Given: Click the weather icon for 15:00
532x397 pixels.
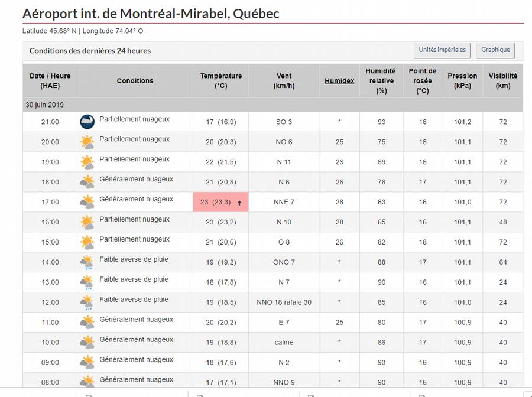Looking at the screenshot, I should click(x=87, y=242).
